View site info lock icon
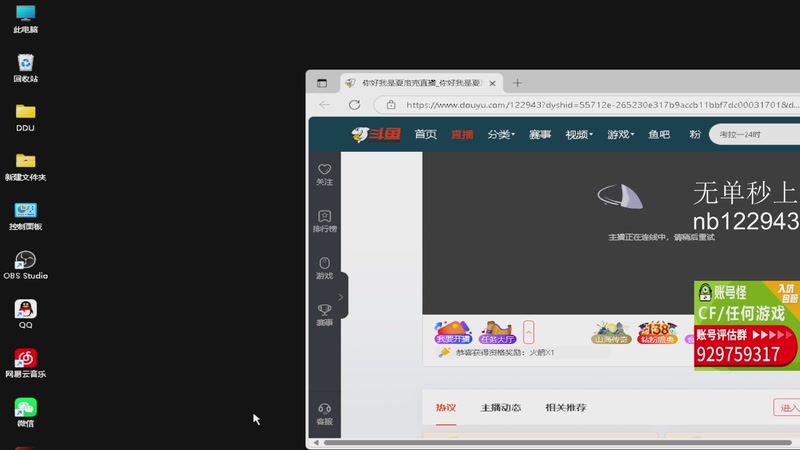Viewport: 800px width, 450px height. pyautogui.click(x=391, y=105)
